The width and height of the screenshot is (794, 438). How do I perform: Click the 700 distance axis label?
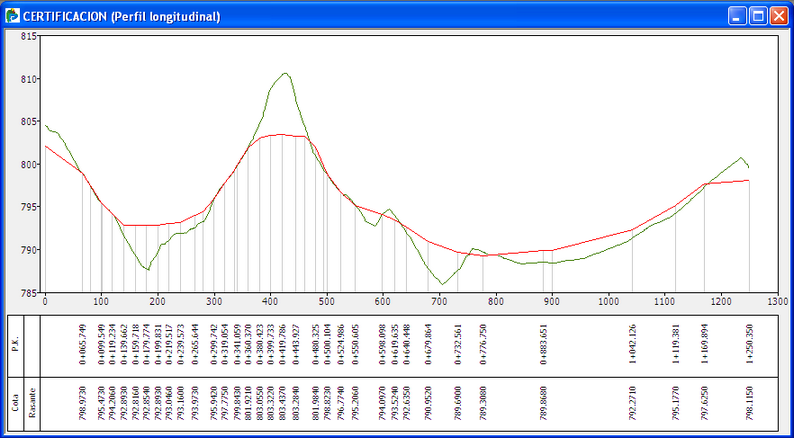pos(438,300)
